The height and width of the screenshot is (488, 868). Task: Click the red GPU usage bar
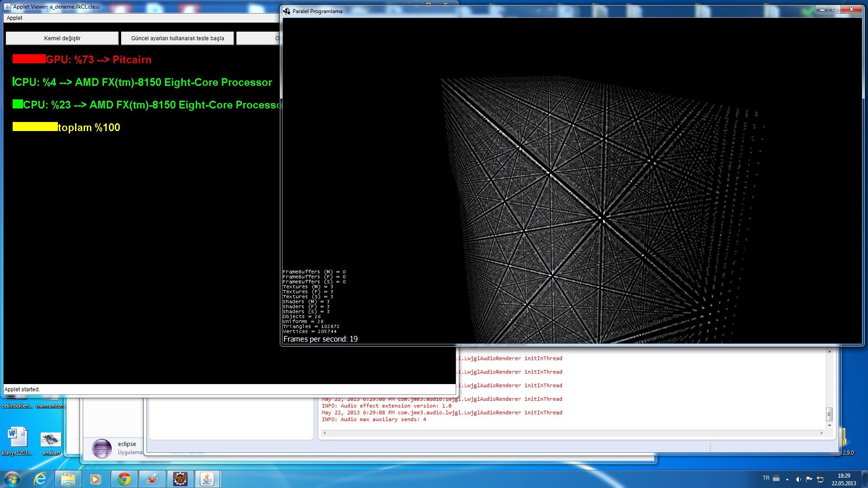[29, 59]
